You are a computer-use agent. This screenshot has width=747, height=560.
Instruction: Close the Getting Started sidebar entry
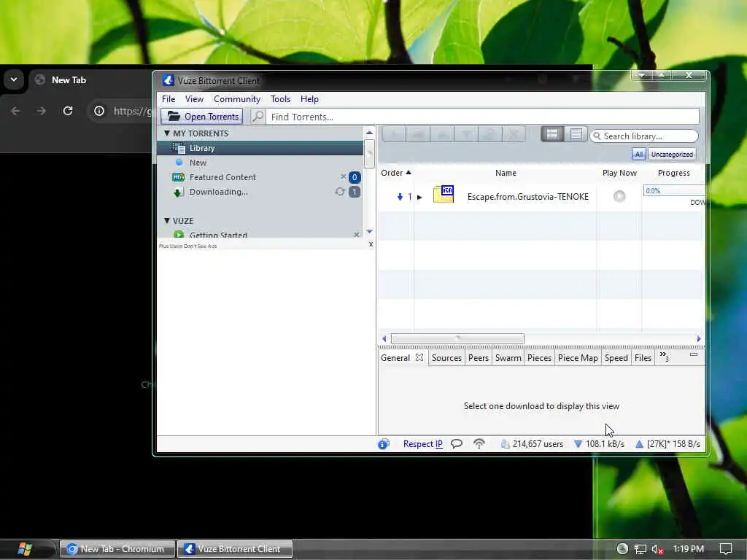pos(356,235)
